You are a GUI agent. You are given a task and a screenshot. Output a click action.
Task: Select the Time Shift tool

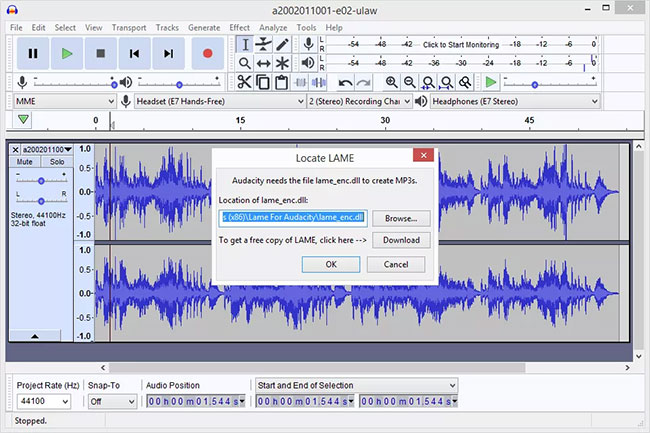tap(263, 63)
